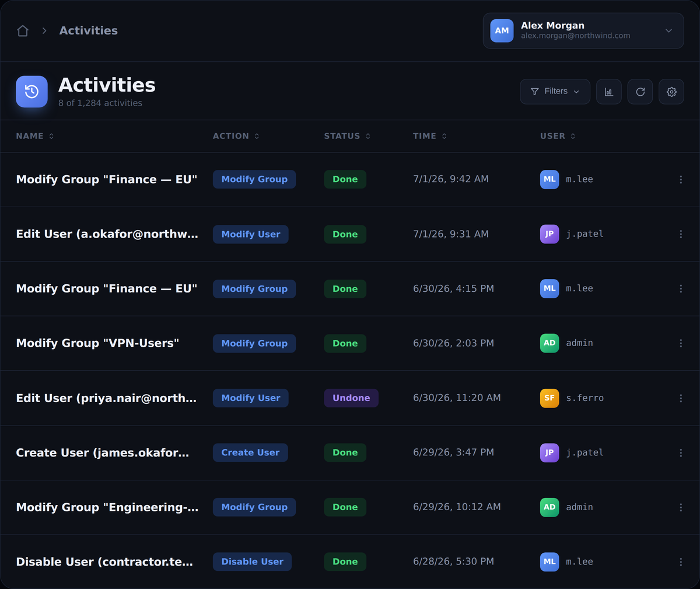The image size is (700, 589).
Task: Open Alex Morgan account dropdown
Action: point(583,31)
